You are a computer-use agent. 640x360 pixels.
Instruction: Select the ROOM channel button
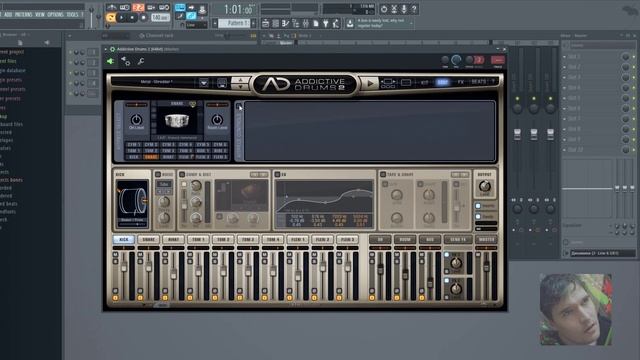(404, 240)
